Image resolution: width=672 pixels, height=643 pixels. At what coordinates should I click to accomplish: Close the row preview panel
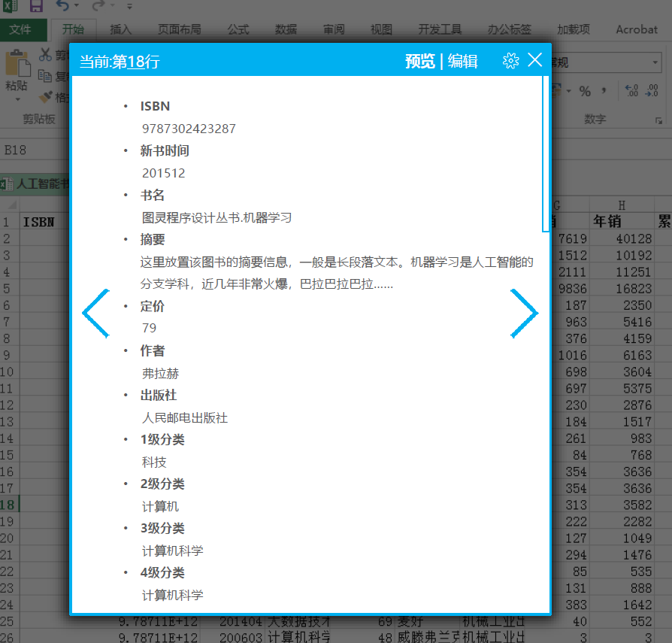535,61
